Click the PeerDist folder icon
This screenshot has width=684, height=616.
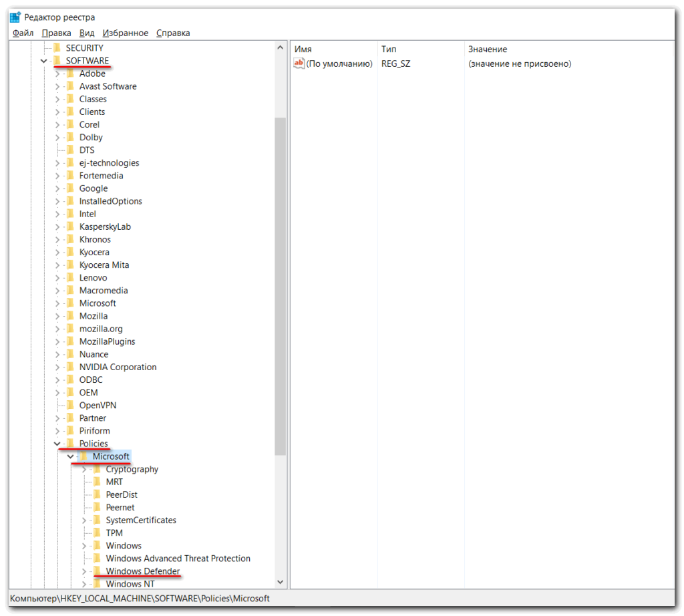[98, 494]
